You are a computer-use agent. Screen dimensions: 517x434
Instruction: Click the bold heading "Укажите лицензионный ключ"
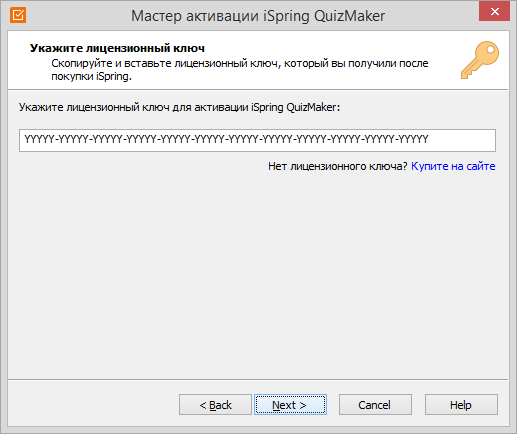click(x=117, y=48)
